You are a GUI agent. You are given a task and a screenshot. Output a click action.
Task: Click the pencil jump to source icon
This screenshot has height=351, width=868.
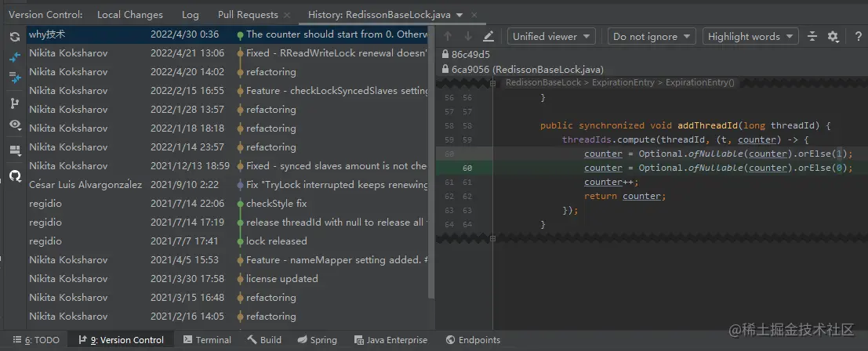(488, 37)
